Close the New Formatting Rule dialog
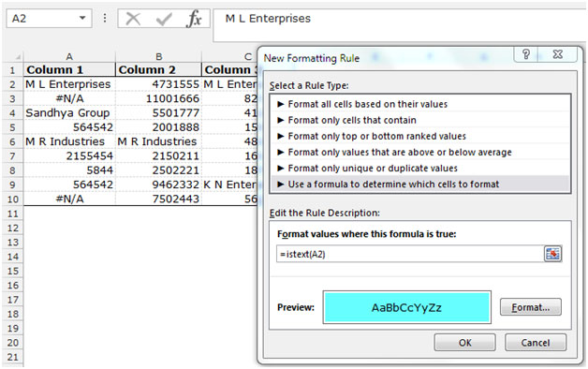This screenshot has height=369, width=588. (558, 54)
